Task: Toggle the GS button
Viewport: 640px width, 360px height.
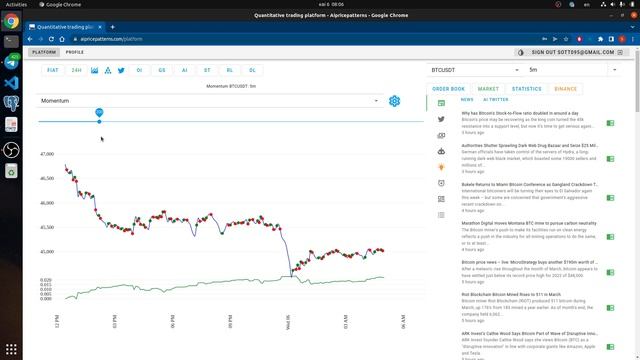Action: 162,70
